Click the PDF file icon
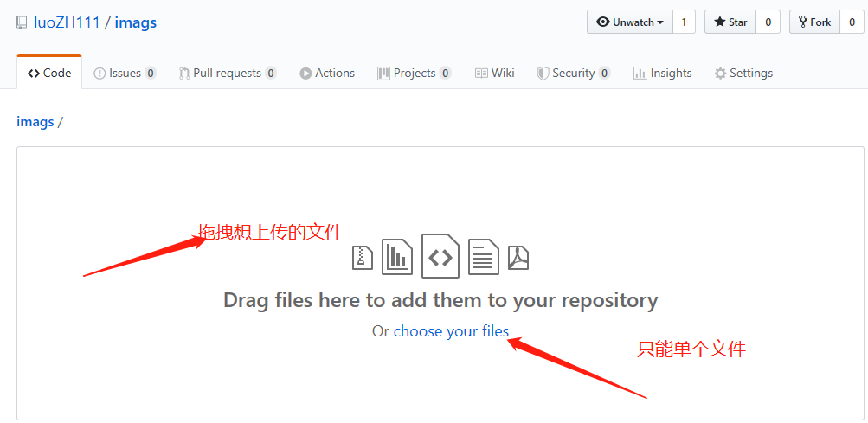The image size is (868, 423). 518,258
